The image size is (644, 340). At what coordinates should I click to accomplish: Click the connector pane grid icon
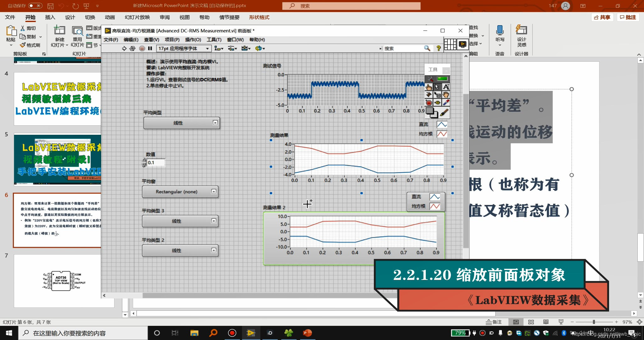(x=450, y=44)
